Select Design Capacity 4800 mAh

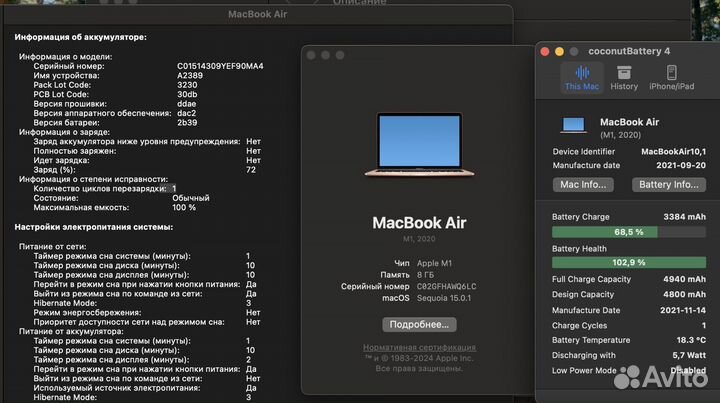[685, 294]
